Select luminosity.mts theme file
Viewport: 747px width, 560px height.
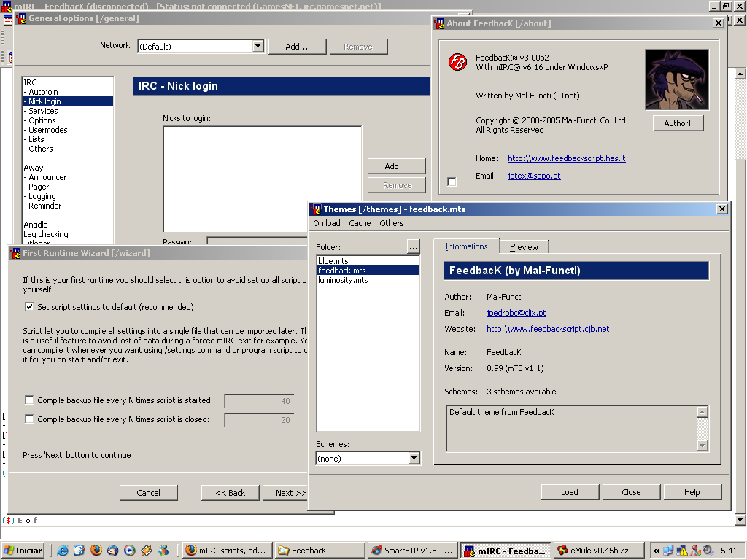click(x=368, y=280)
